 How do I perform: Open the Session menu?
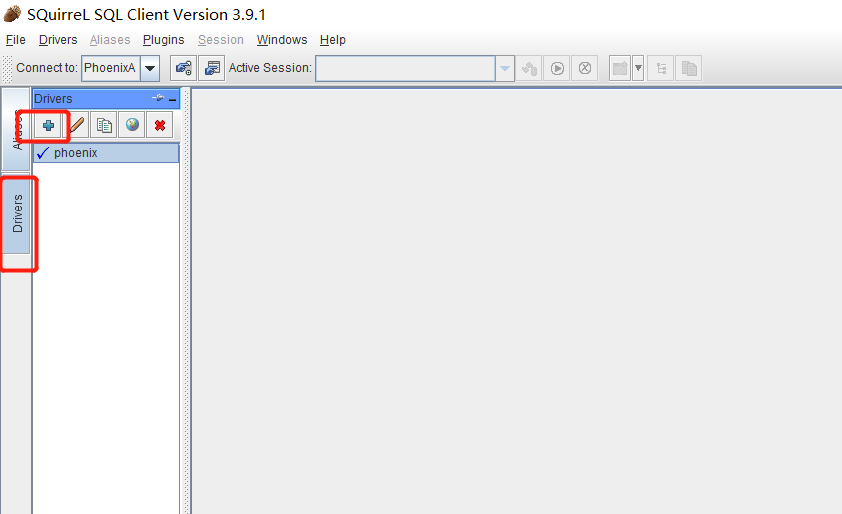[221, 40]
